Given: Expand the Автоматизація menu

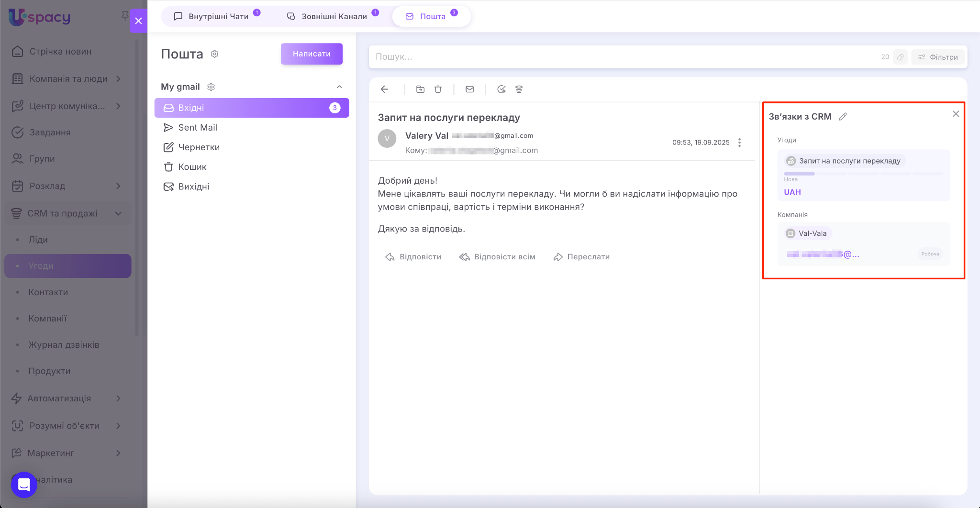Looking at the screenshot, I should 118,398.
